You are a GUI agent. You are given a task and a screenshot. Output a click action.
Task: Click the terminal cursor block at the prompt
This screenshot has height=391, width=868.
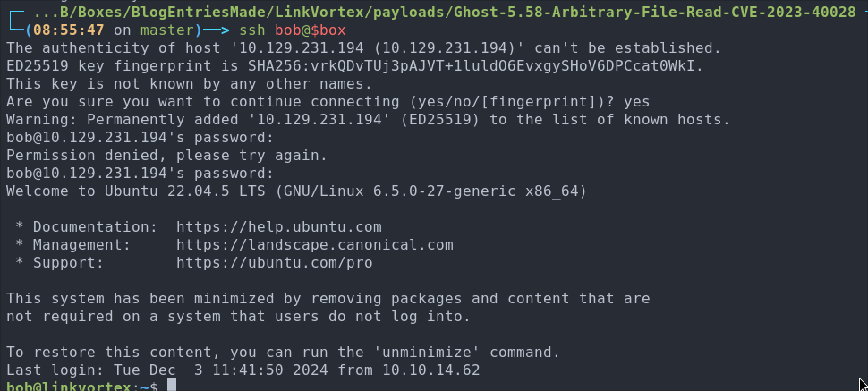(172, 386)
